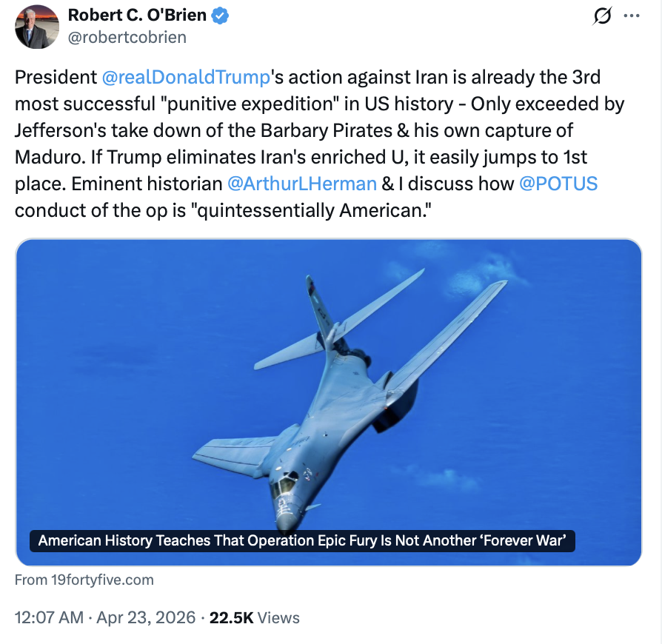Open the B-1 bomber article preview image
Screen dimensions: 662x644
(x=329, y=402)
